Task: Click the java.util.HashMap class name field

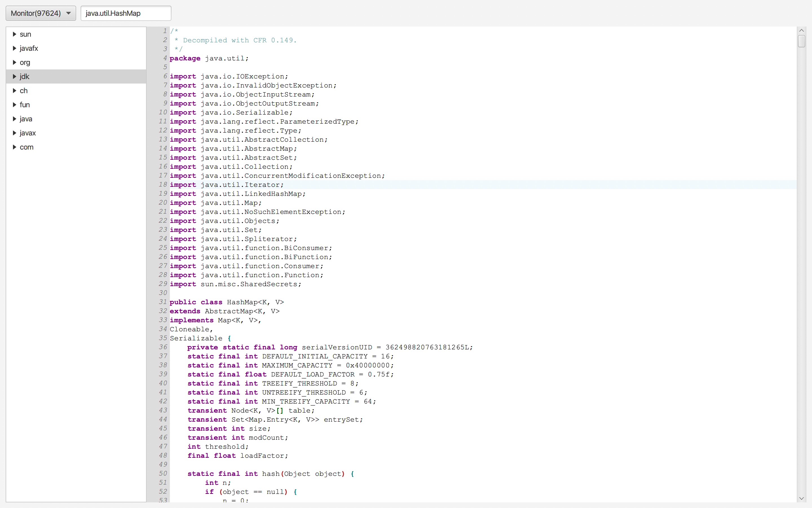Action: tap(126, 13)
